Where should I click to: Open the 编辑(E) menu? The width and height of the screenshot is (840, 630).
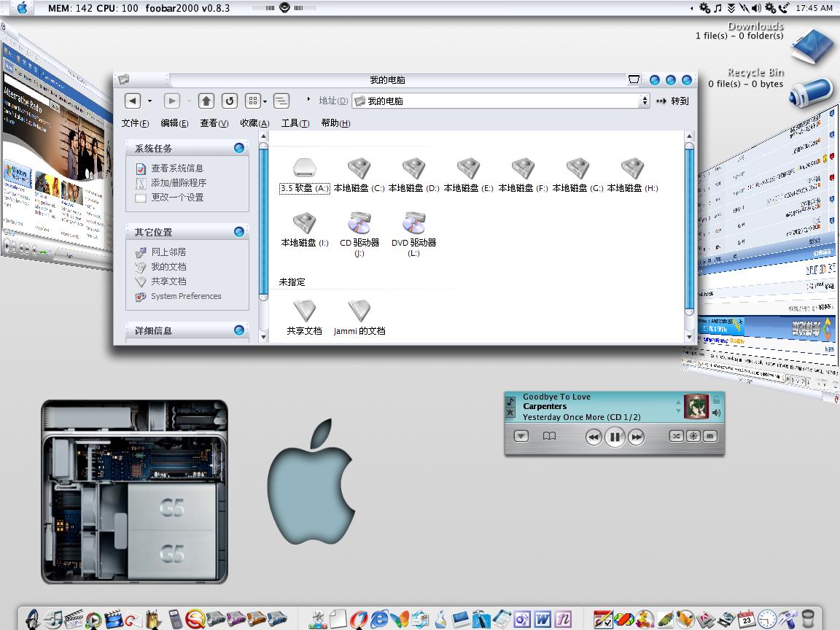(175, 123)
